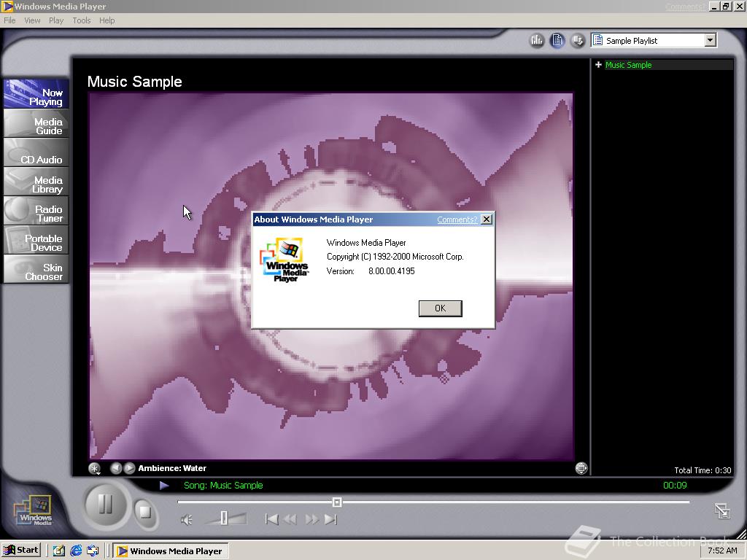Click Comments? link in main title bar

685,7
